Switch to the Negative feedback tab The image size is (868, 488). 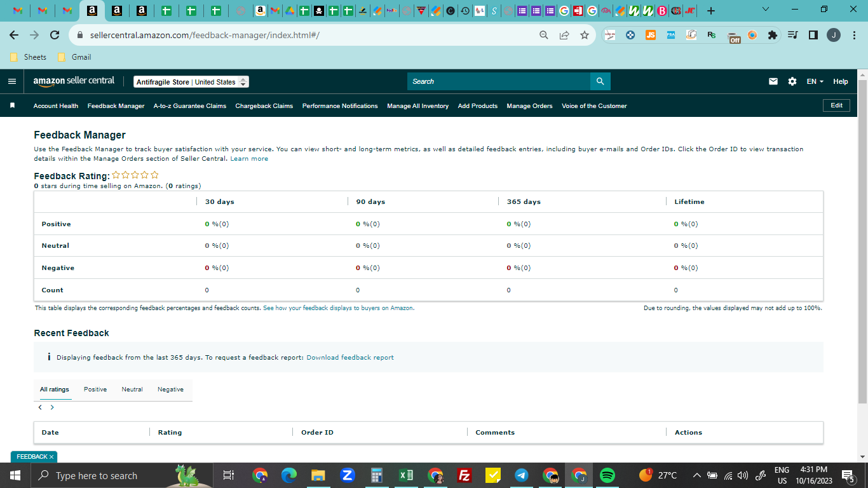170,390
